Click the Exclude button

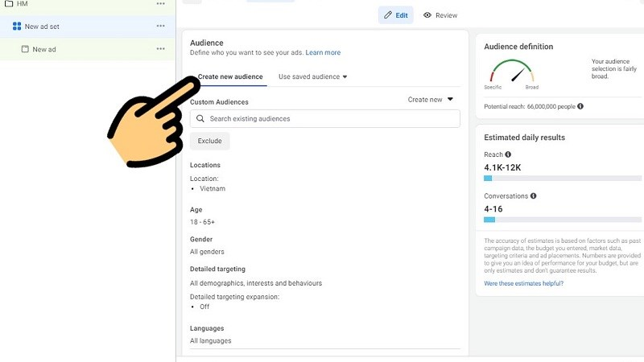(209, 141)
